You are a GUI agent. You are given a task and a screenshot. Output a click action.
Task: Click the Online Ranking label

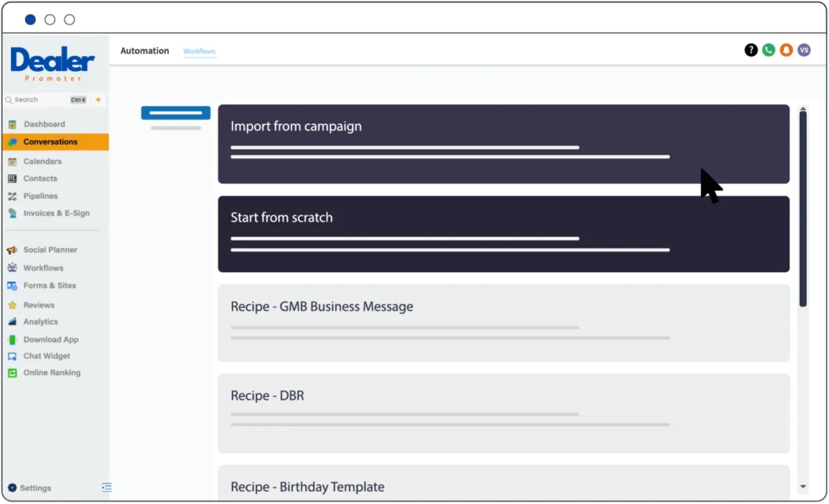click(52, 373)
